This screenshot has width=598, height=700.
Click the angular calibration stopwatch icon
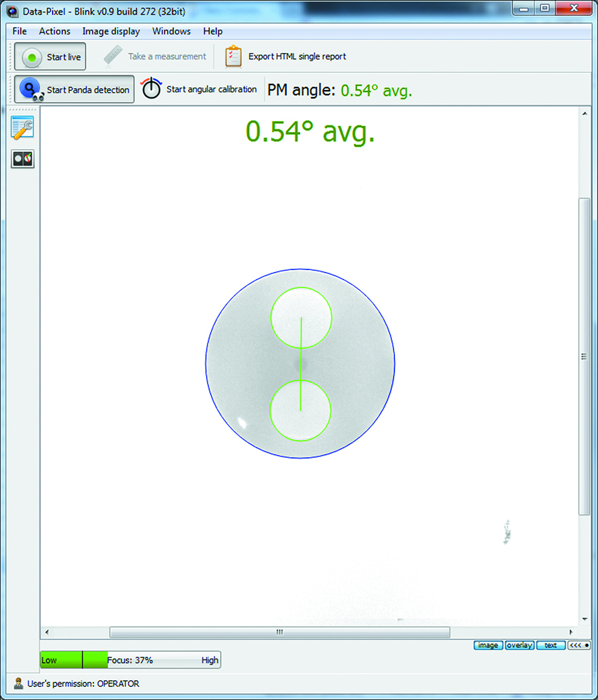click(151, 88)
